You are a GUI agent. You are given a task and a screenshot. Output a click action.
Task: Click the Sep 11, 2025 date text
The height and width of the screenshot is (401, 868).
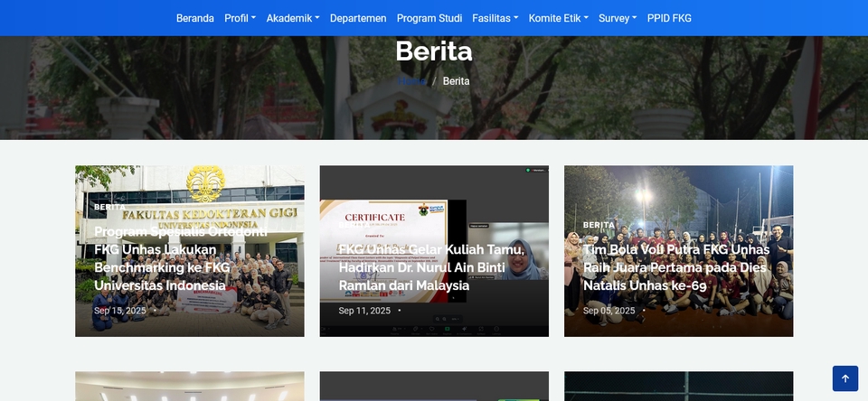364,311
